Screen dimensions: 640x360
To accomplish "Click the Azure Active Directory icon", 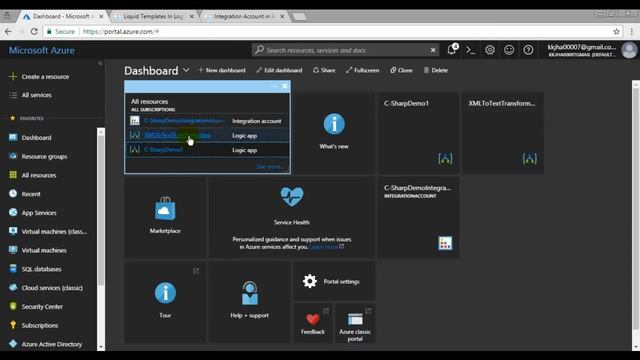I will click(13, 344).
